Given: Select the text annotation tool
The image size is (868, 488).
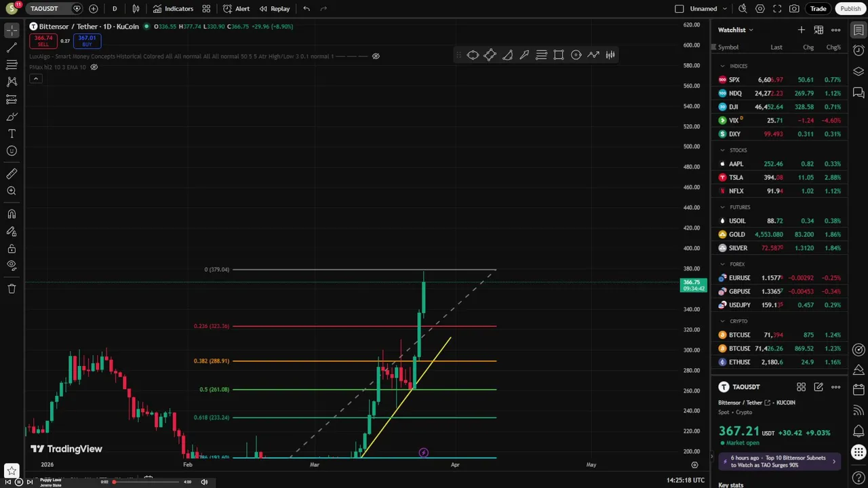Looking at the screenshot, I should 12,134.
